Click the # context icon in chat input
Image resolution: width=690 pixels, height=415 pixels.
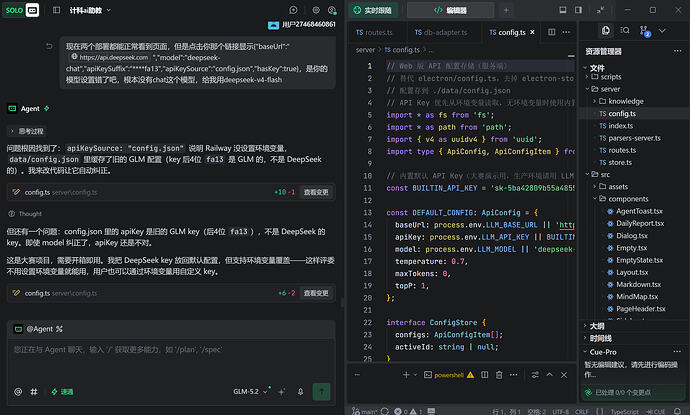(34, 391)
